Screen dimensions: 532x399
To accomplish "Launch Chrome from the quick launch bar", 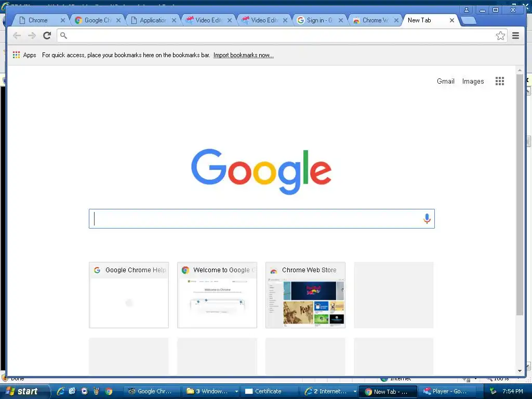I will click(x=109, y=391).
